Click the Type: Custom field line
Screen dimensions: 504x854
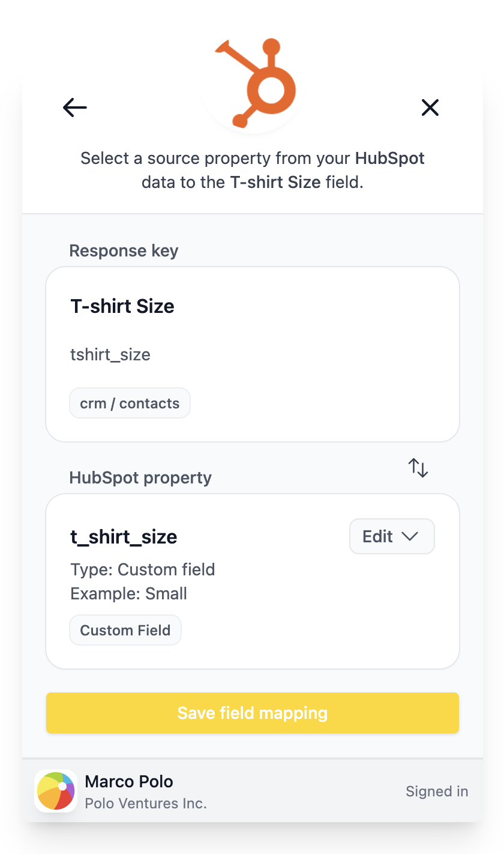pyautogui.click(x=143, y=569)
